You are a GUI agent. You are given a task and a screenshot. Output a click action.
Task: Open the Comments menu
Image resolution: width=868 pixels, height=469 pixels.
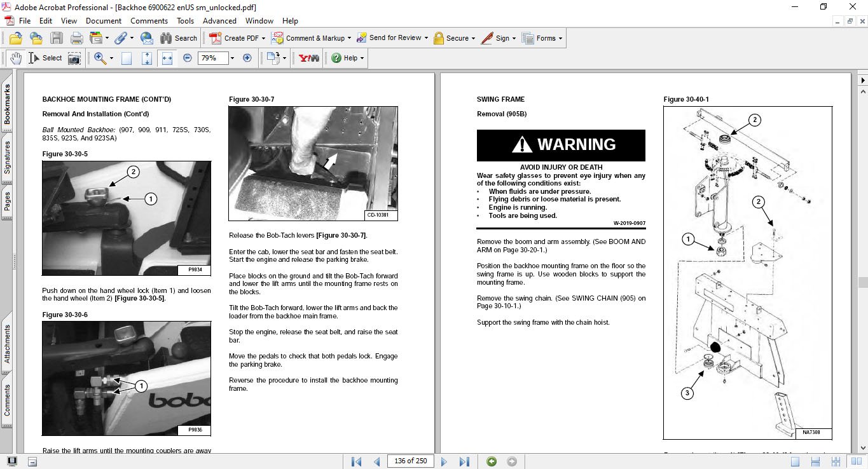click(x=149, y=21)
